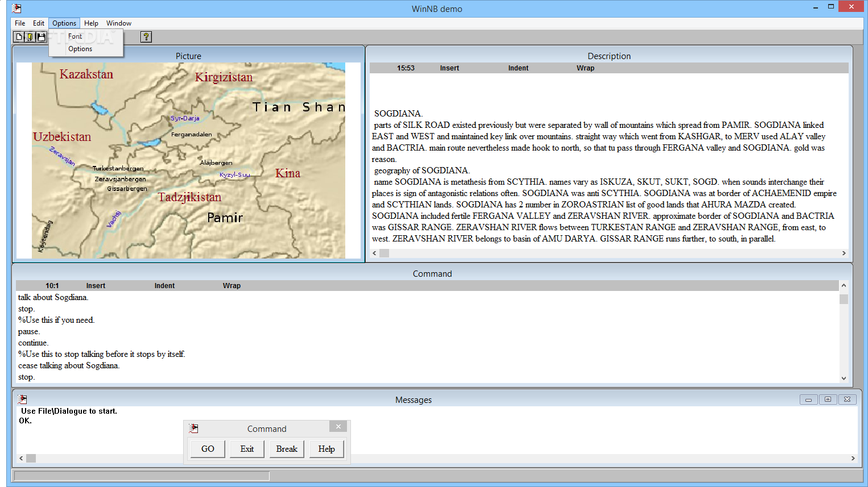Click the Exit button in Command dialog

(247, 449)
